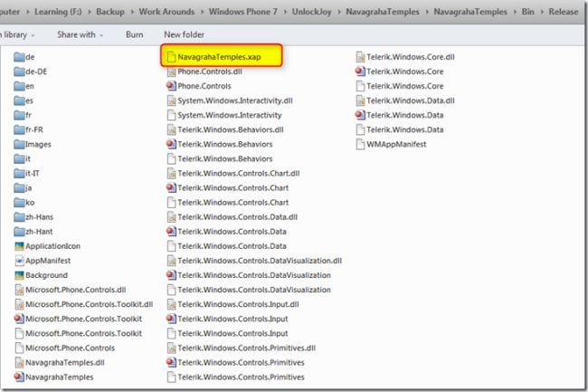Click the Burn toolbar button
The height and width of the screenshot is (392, 588).
pyautogui.click(x=135, y=34)
